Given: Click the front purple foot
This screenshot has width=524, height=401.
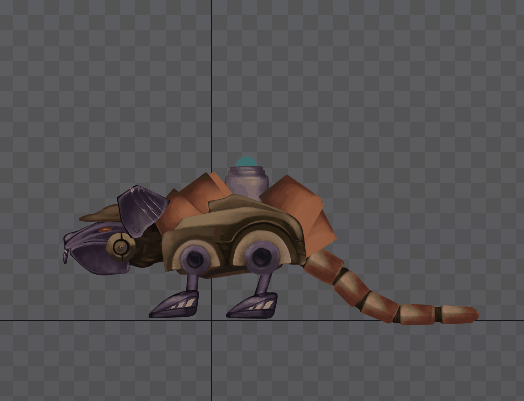Looking at the screenshot, I should pyautogui.click(x=174, y=304).
